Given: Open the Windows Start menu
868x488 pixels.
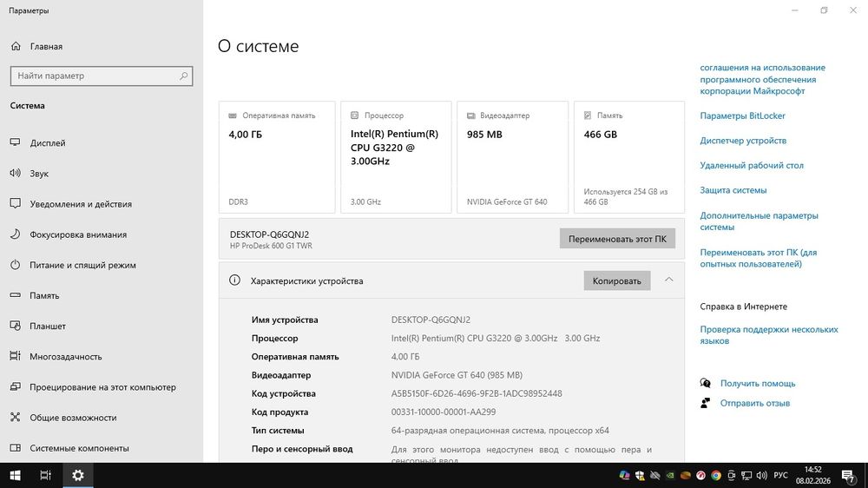Looking at the screenshot, I should tap(15, 475).
